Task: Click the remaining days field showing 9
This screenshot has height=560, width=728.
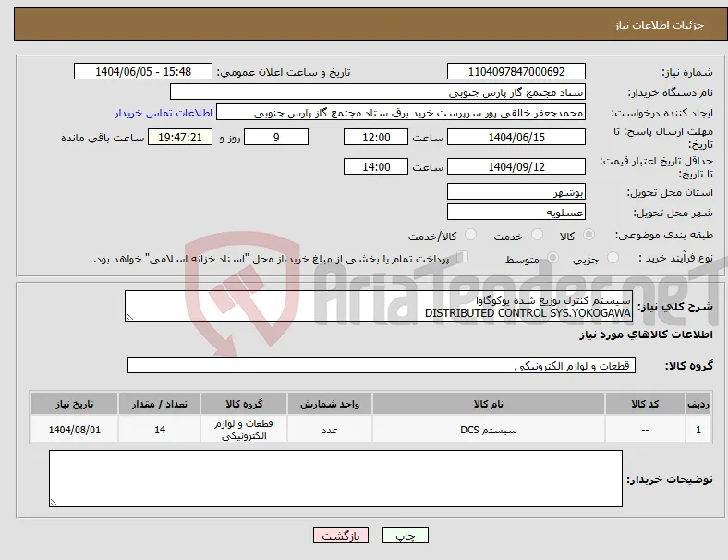Action: 276,137
